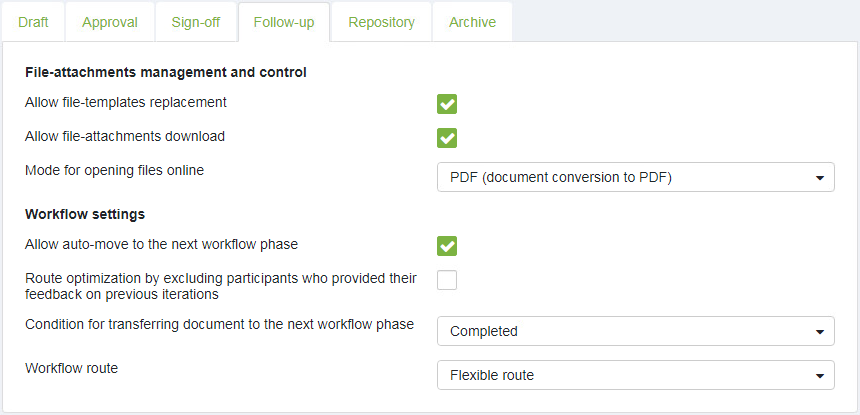
Task: Click the 'File-attachments management and control' heading
Action: pos(165,72)
